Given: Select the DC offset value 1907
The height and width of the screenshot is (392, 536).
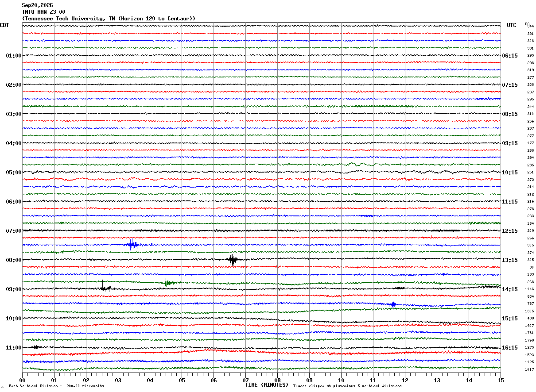Looking at the screenshot, I should 529,326.
